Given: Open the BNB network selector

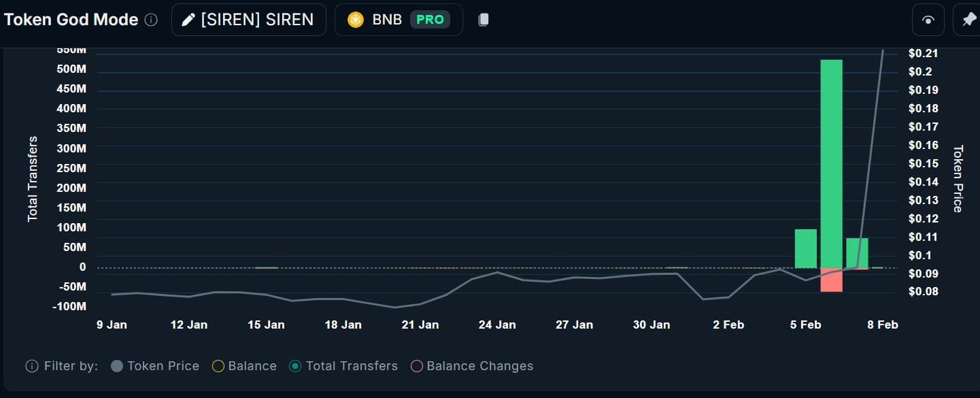Looking at the screenshot, I should [x=398, y=19].
